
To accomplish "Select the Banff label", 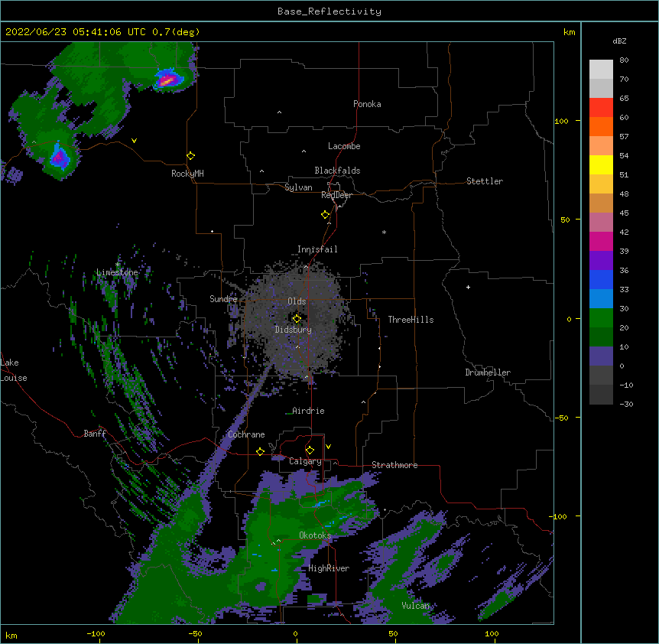I will [95, 434].
